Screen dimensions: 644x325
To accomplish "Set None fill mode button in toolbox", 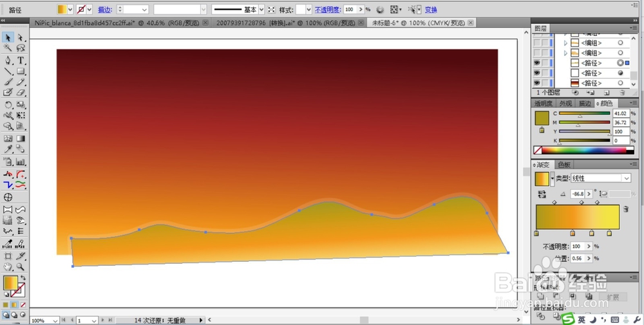I will tap(23, 305).
